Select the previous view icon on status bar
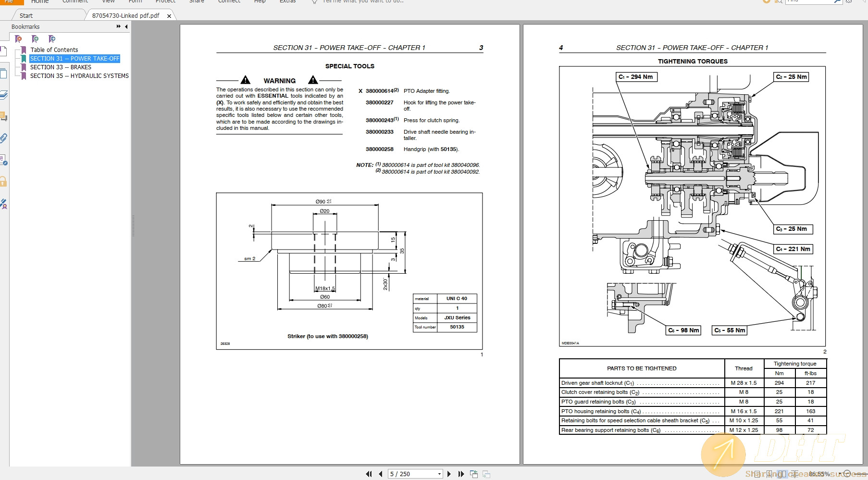Image resolution: width=868 pixels, height=480 pixels. point(474,474)
